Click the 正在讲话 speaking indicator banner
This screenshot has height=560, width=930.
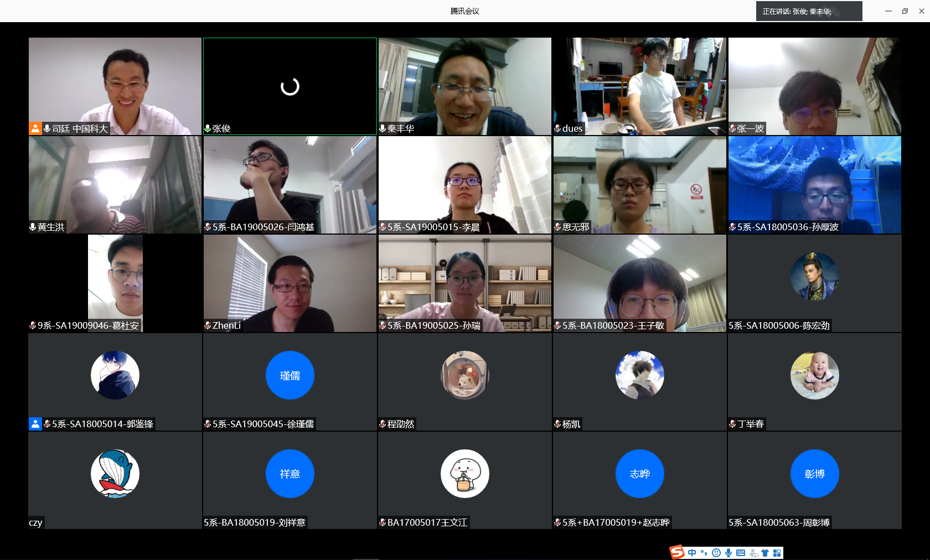809,11
